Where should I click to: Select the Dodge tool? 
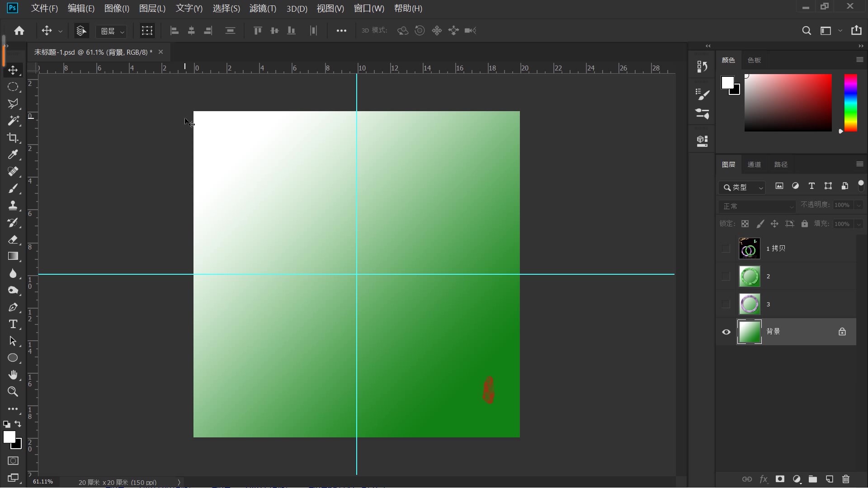pyautogui.click(x=13, y=290)
